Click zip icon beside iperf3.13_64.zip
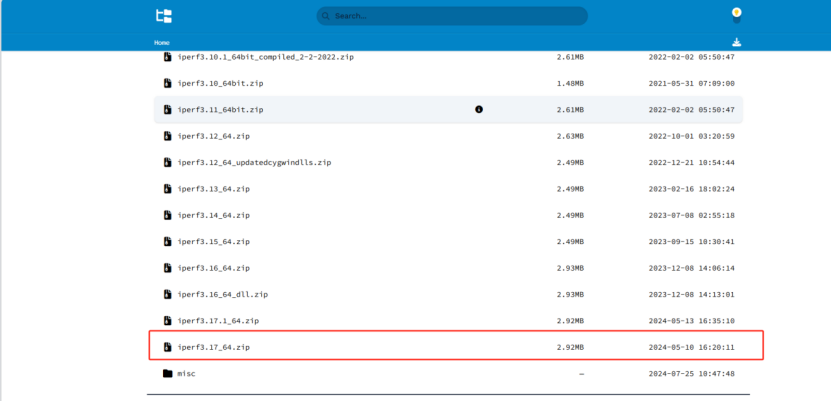Viewport: 831px width, 401px height. 167,189
